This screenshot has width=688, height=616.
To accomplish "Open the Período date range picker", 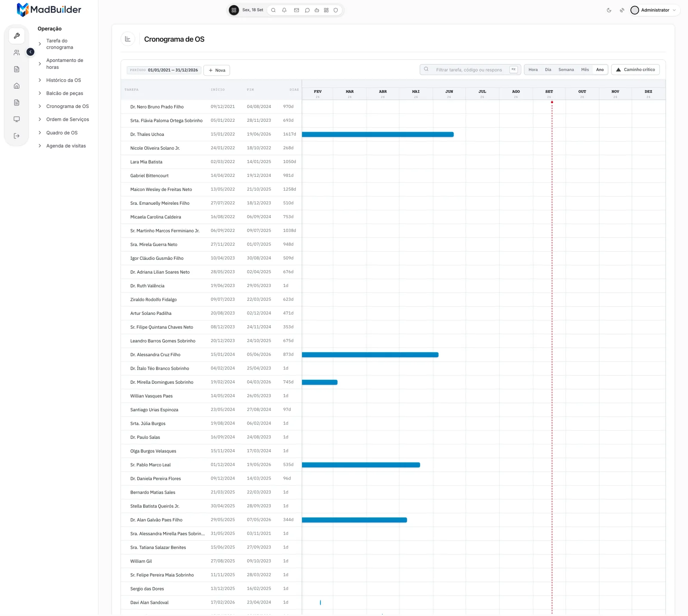I will (x=164, y=70).
